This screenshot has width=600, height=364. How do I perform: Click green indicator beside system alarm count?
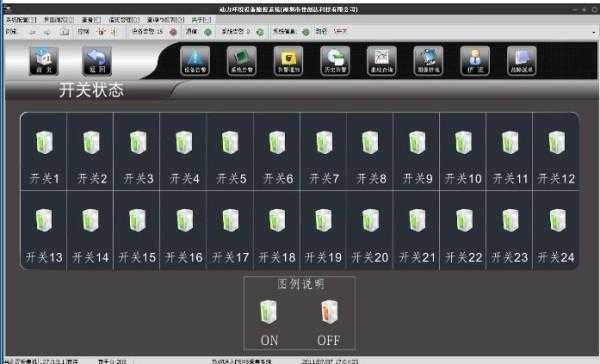coord(260,32)
